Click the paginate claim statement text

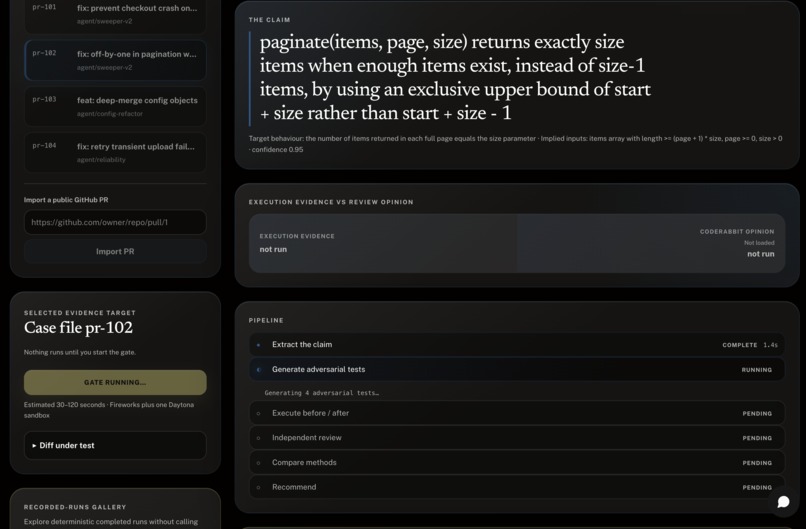coord(455,77)
